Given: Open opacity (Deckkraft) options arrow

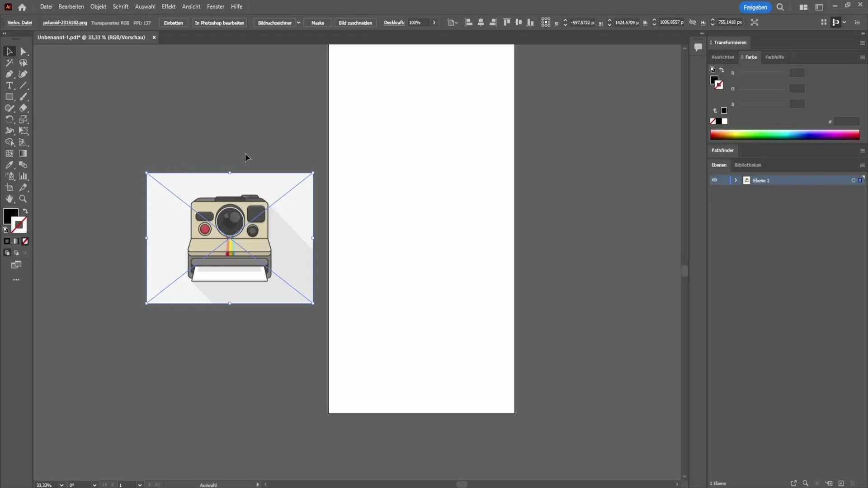Looking at the screenshot, I should pyautogui.click(x=434, y=23).
